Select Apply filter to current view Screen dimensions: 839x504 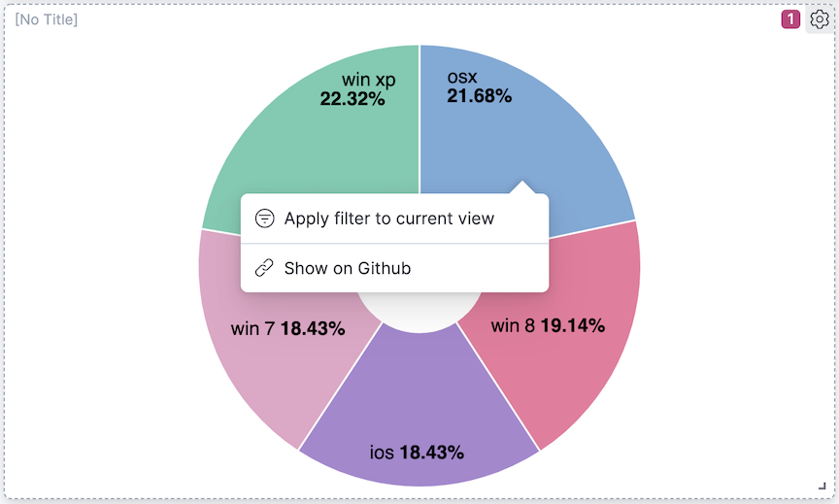click(388, 218)
